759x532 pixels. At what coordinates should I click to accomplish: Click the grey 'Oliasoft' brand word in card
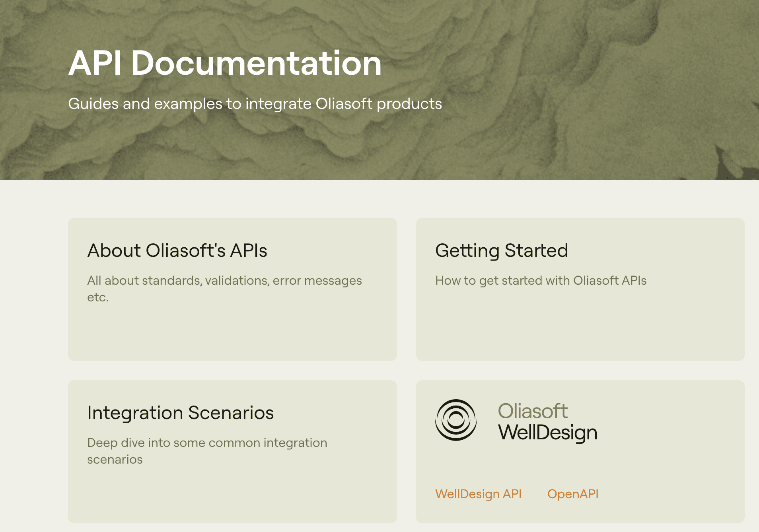tap(532, 411)
